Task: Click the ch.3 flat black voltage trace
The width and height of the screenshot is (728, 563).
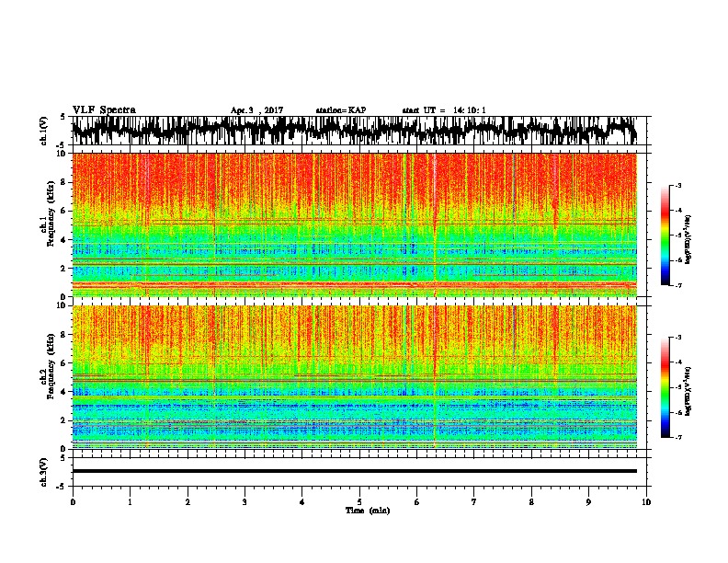Action: pos(354,471)
